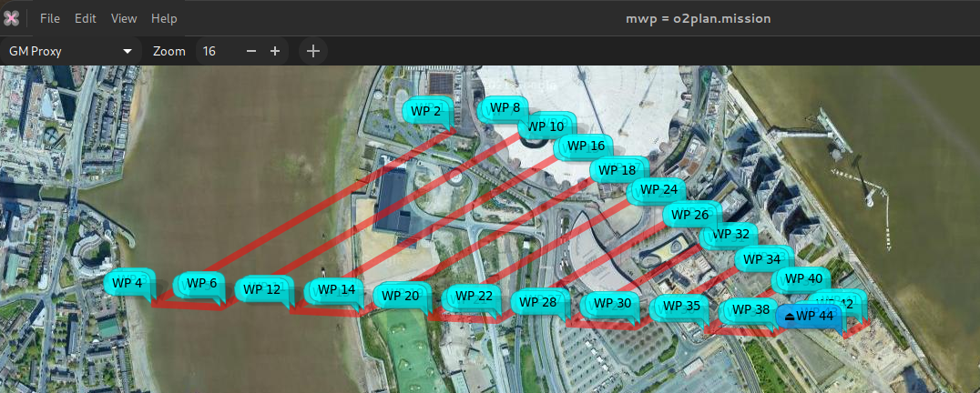Select waypoint marker WP 34
This screenshot has height=393, width=980.
[x=761, y=259]
